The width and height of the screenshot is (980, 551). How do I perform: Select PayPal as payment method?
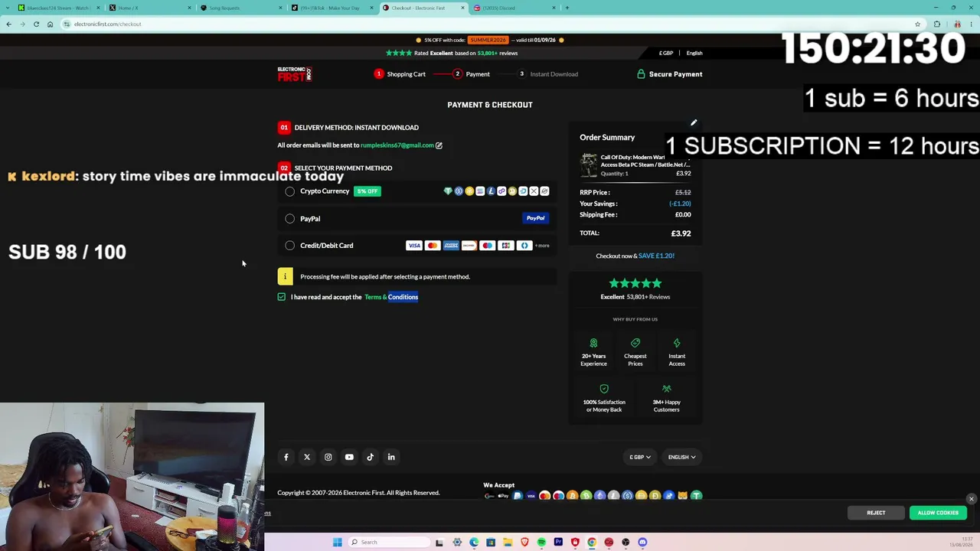point(290,219)
